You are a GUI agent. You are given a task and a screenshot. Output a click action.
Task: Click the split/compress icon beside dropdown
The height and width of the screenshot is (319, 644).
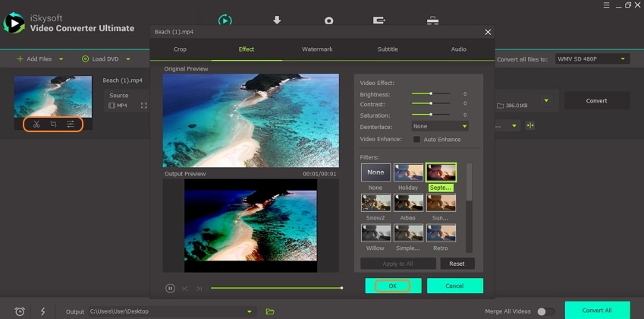530,125
